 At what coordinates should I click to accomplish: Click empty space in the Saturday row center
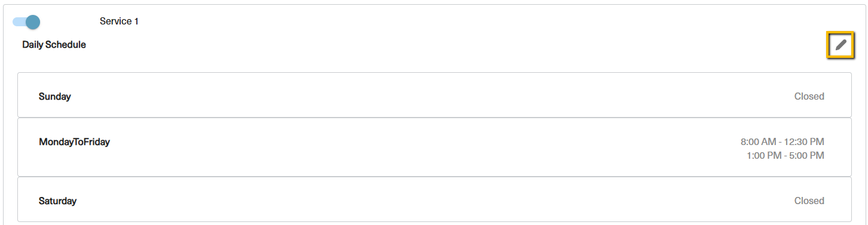(x=435, y=200)
